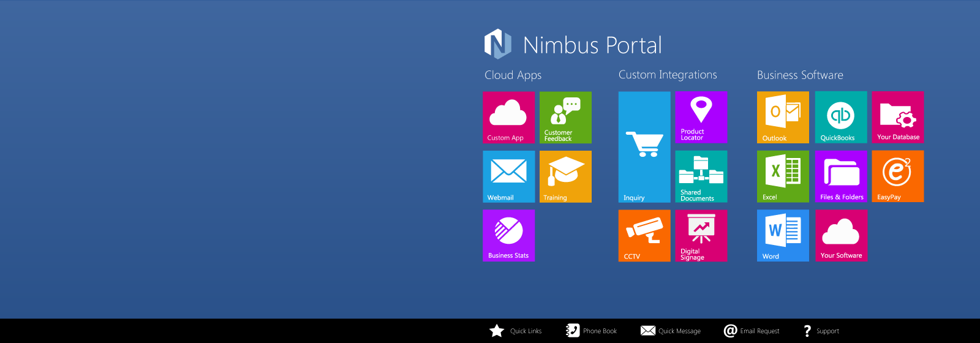The width and height of the screenshot is (980, 343).
Task: Open the Phone Book
Action: pos(591,331)
